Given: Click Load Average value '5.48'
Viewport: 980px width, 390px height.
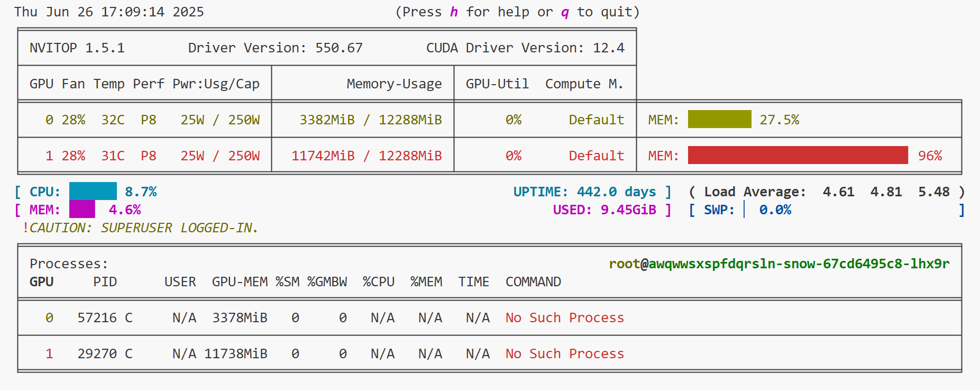Looking at the screenshot, I should (x=933, y=192).
